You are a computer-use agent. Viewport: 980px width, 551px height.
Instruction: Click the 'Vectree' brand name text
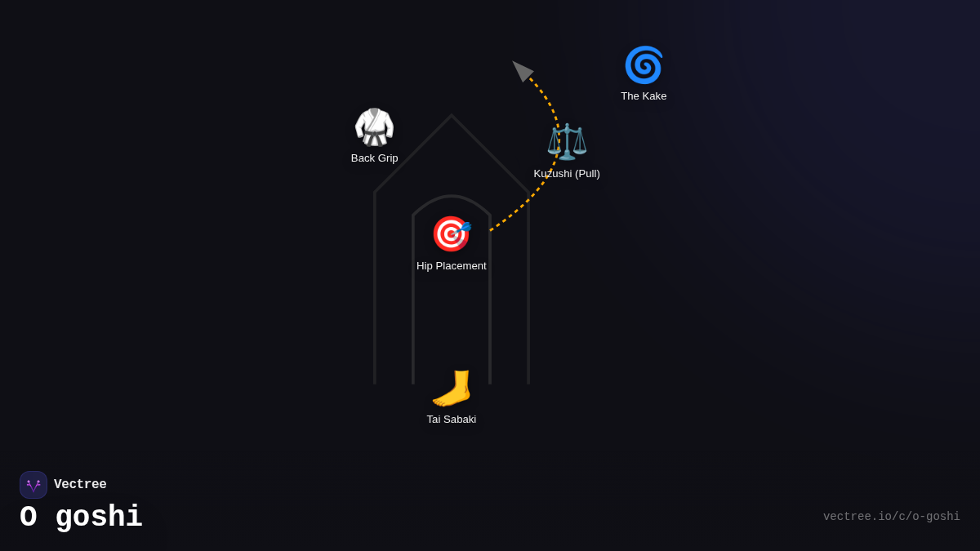80,485
